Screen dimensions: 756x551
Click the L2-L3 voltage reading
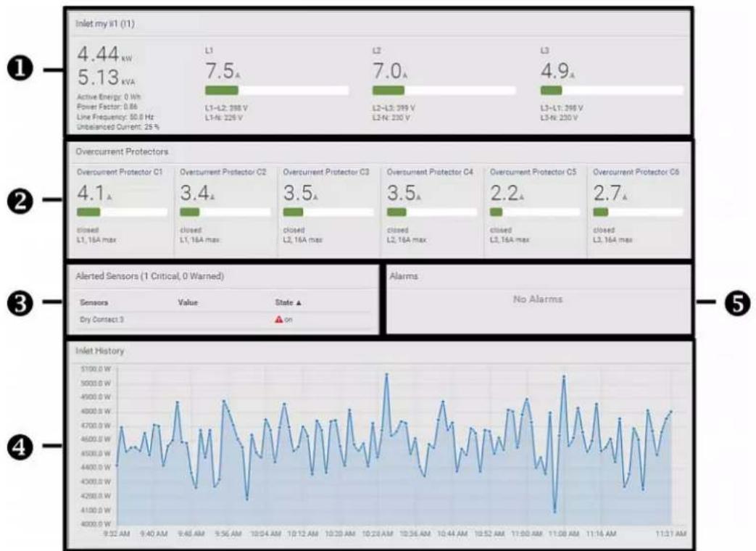[x=394, y=108]
